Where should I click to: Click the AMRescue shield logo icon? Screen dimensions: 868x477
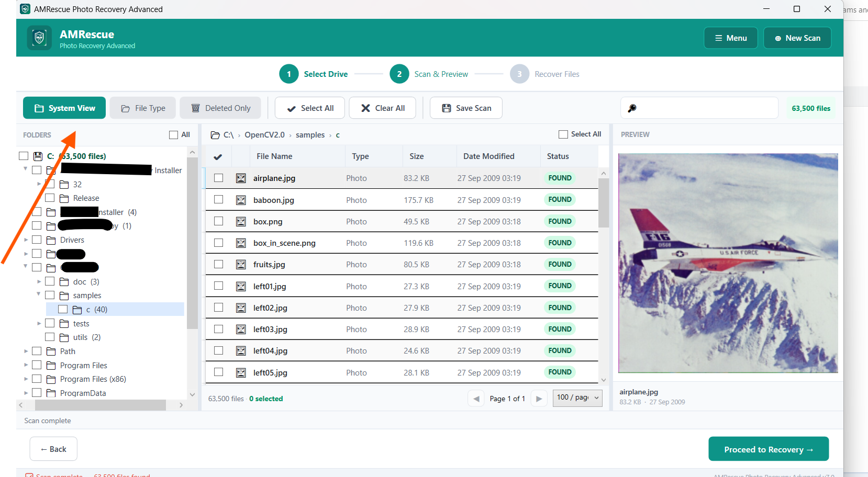click(x=39, y=38)
